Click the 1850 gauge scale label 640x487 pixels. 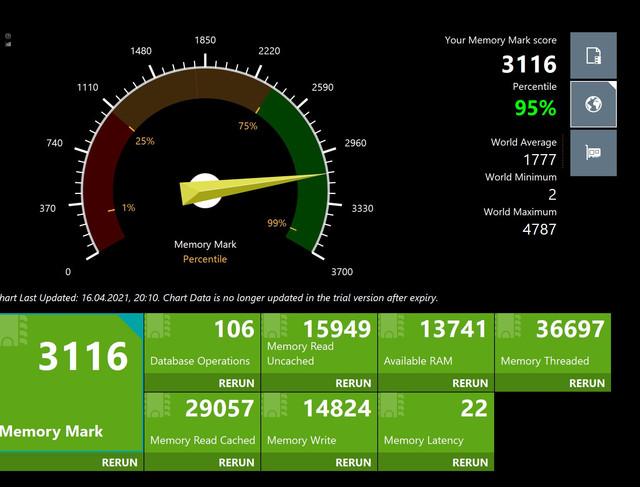click(205, 40)
